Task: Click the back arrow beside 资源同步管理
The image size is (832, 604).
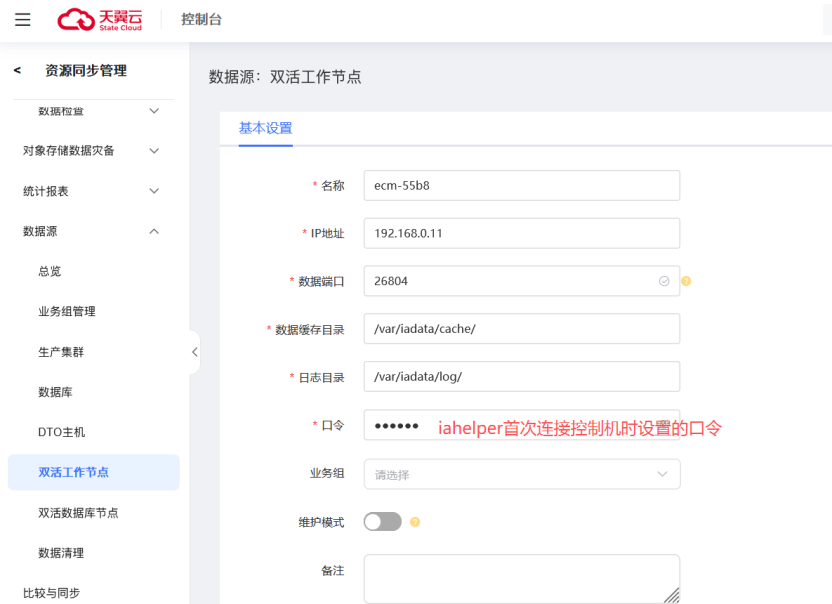Action: [x=17, y=70]
